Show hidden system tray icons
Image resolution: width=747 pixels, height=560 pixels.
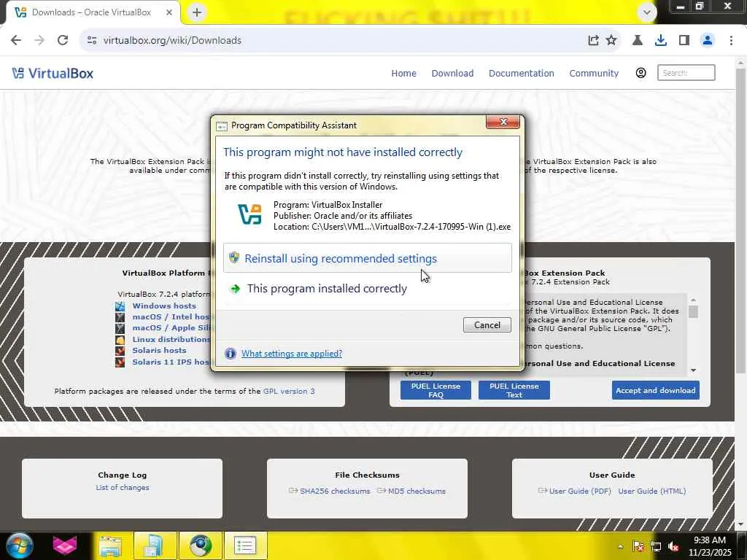620,546
